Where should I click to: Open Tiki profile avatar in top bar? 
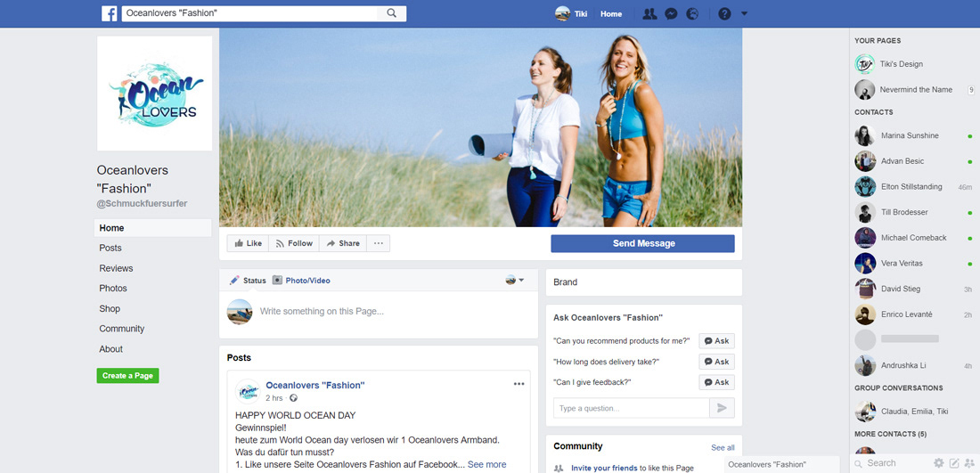coord(562,13)
